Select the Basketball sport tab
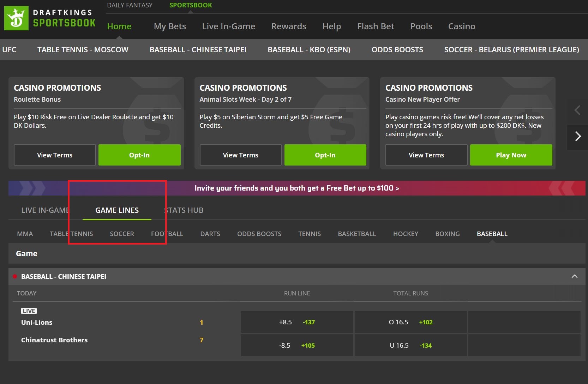This screenshot has height=384, width=588. [x=357, y=234]
